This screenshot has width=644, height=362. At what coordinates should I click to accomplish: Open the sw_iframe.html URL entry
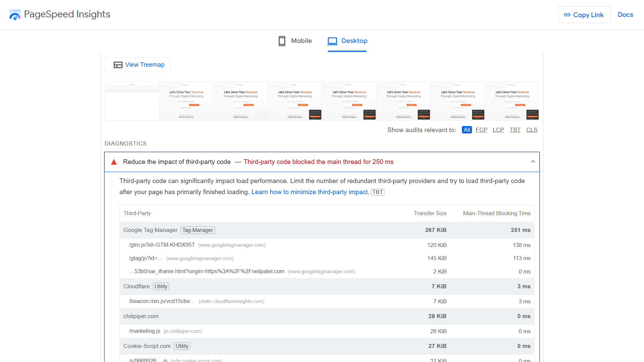click(207, 271)
